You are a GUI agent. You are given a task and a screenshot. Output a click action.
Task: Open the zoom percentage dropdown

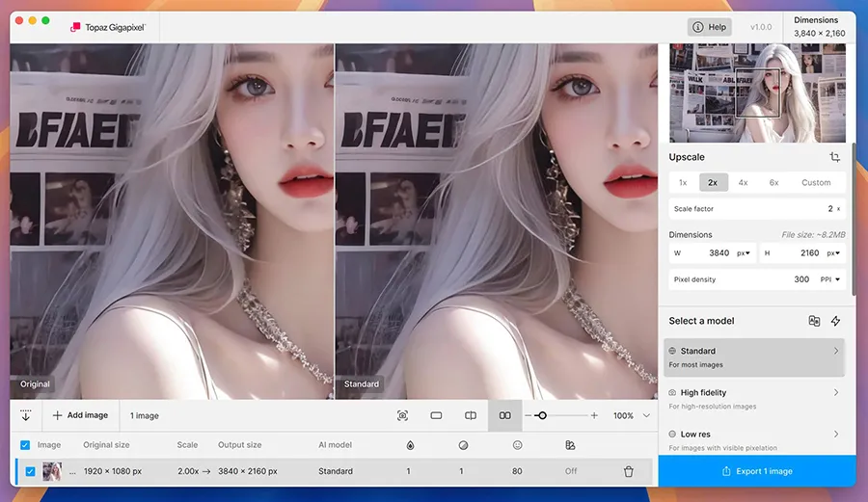click(646, 415)
